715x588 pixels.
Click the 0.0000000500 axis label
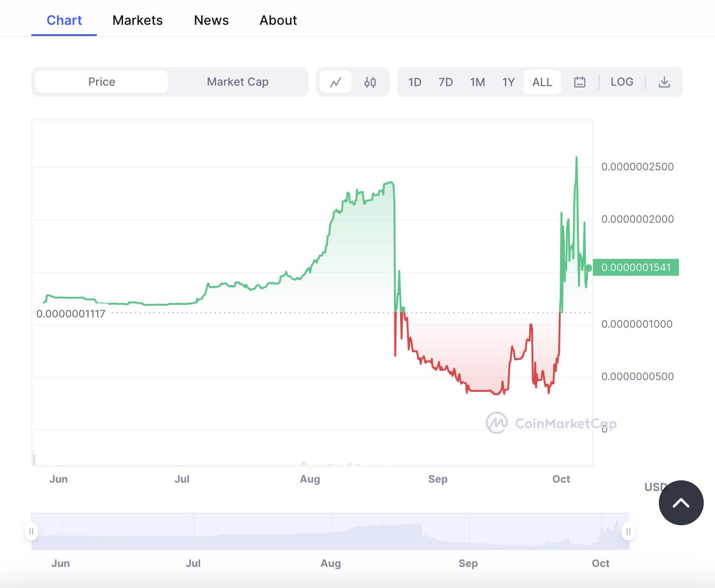(637, 376)
